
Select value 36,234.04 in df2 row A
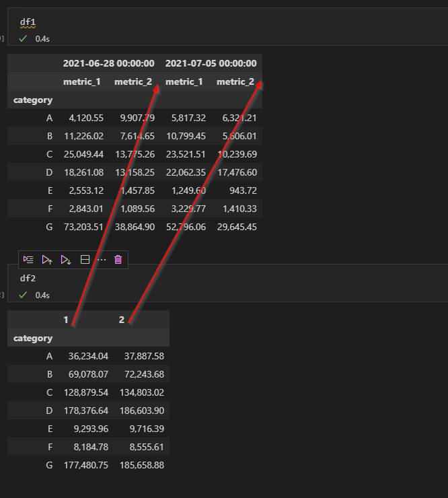click(x=88, y=357)
